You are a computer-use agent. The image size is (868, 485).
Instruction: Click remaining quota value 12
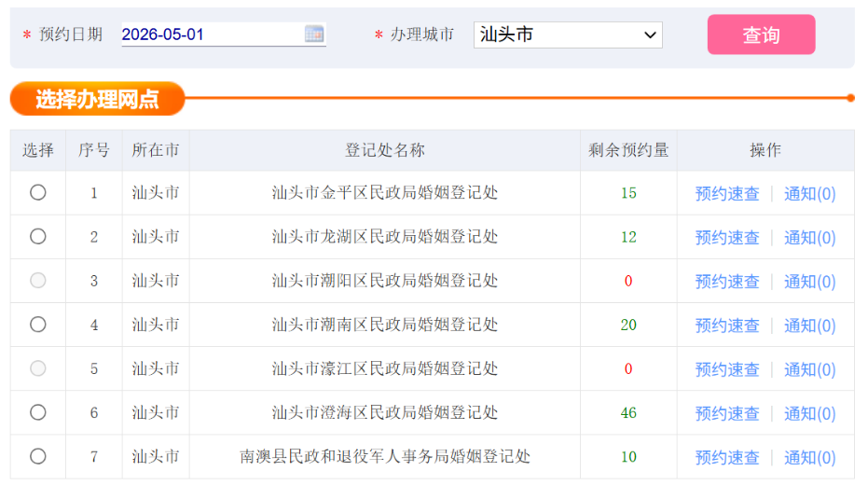(628, 237)
